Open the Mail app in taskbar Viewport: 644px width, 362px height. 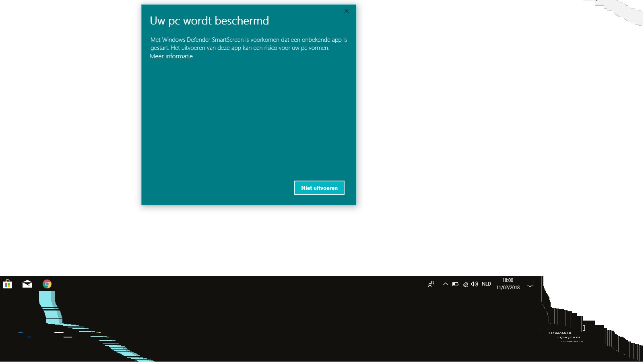(x=27, y=284)
